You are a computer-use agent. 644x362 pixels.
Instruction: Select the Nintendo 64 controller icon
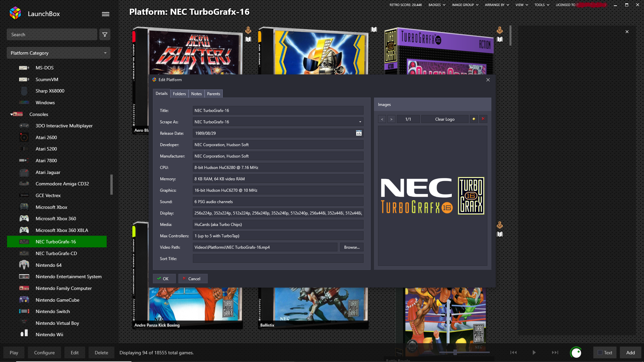click(24, 265)
